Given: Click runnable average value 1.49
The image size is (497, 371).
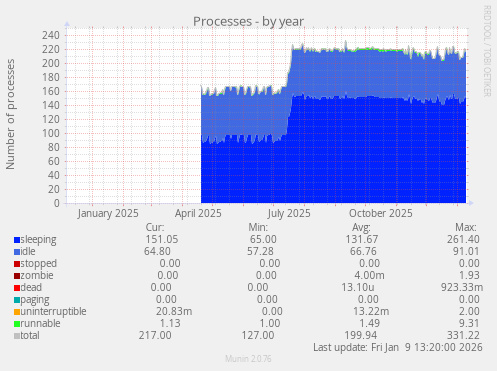Looking at the screenshot, I should 369,323.
